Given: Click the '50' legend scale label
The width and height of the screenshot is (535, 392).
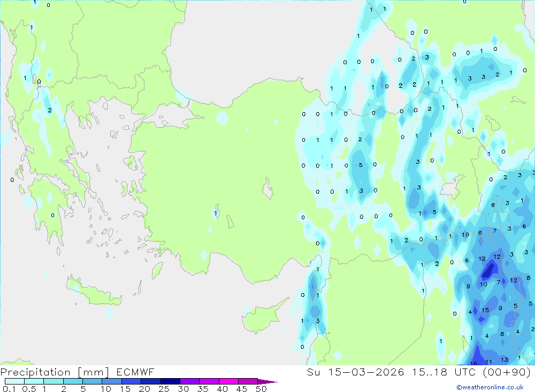Looking at the screenshot, I should point(261,389).
